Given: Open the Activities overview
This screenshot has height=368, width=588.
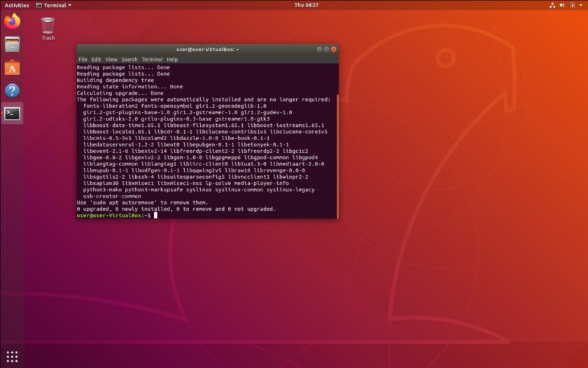Looking at the screenshot, I should [x=17, y=6].
